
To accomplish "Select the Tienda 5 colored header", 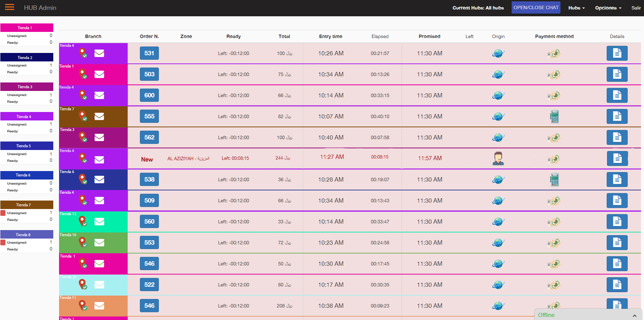I will (x=27, y=146).
